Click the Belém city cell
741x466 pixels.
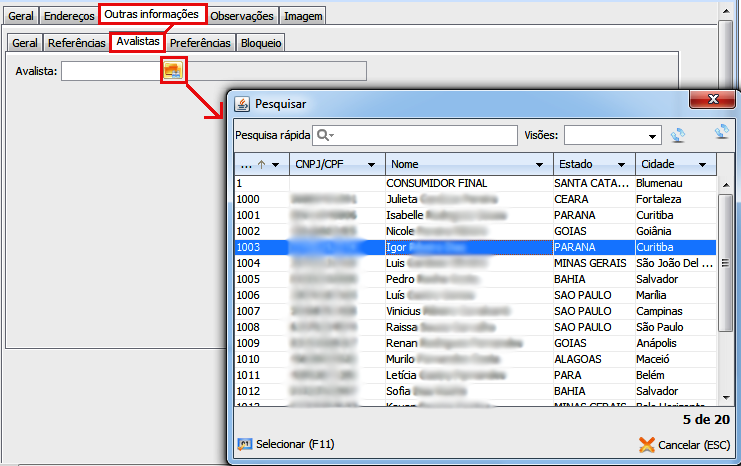point(676,375)
